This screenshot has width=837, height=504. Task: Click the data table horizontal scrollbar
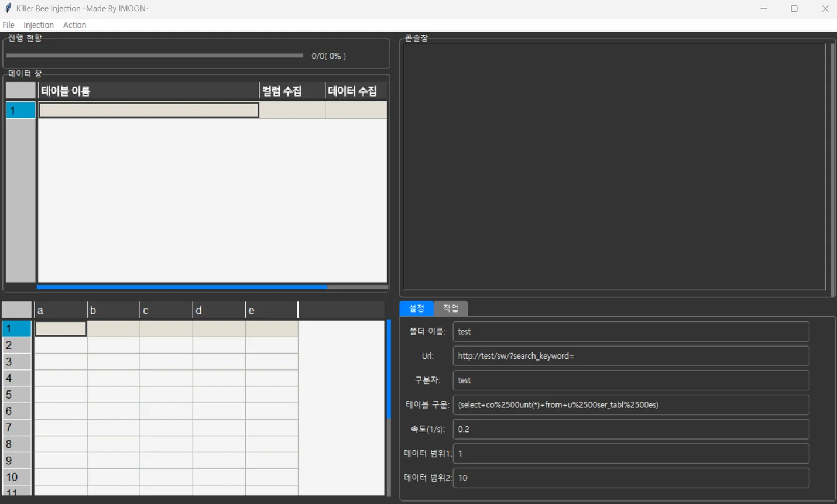212,287
